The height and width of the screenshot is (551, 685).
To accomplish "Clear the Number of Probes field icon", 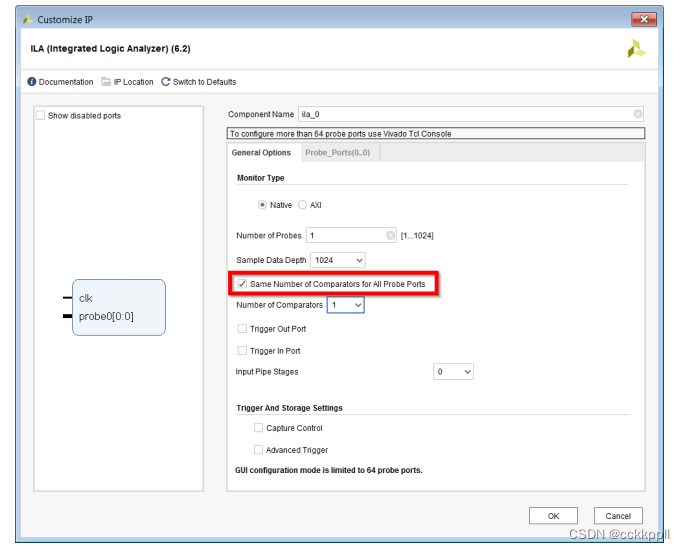I will (391, 235).
